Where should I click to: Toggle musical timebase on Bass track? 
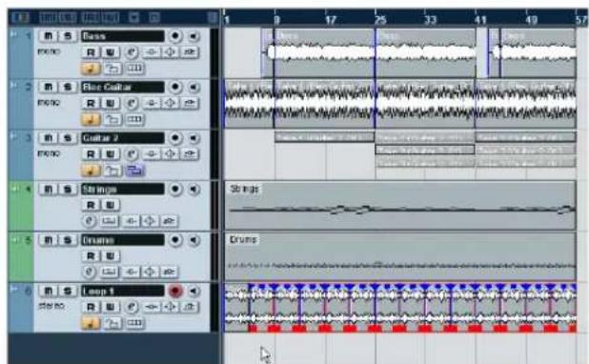[x=91, y=69]
